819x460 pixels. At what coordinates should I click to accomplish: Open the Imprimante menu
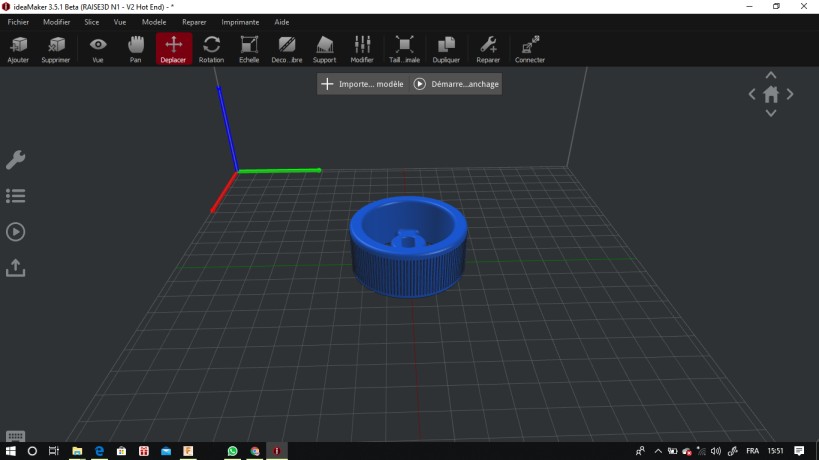(x=240, y=22)
